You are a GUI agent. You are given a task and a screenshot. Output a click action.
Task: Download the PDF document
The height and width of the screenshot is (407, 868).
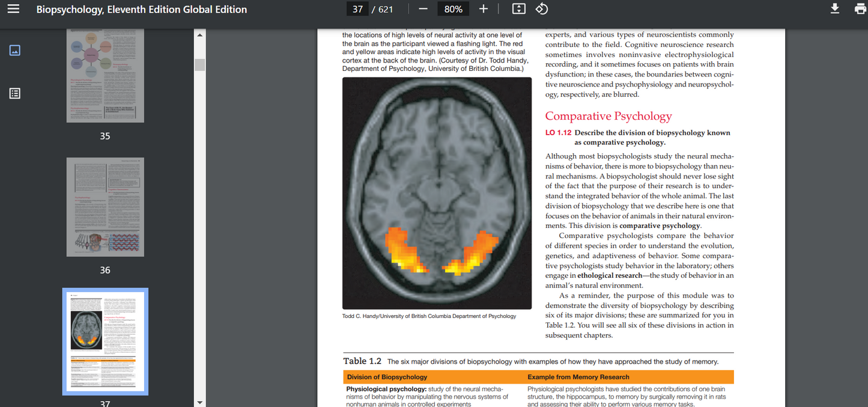pos(834,8)
